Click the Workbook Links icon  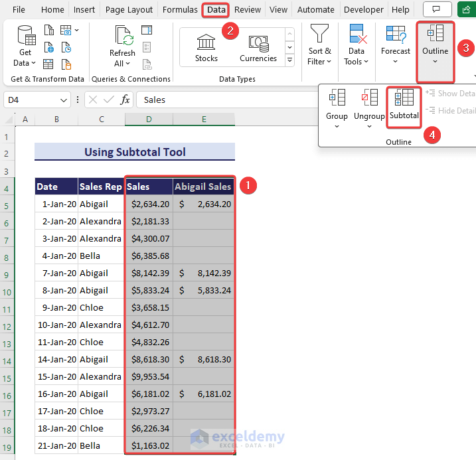tap(147, 64)
